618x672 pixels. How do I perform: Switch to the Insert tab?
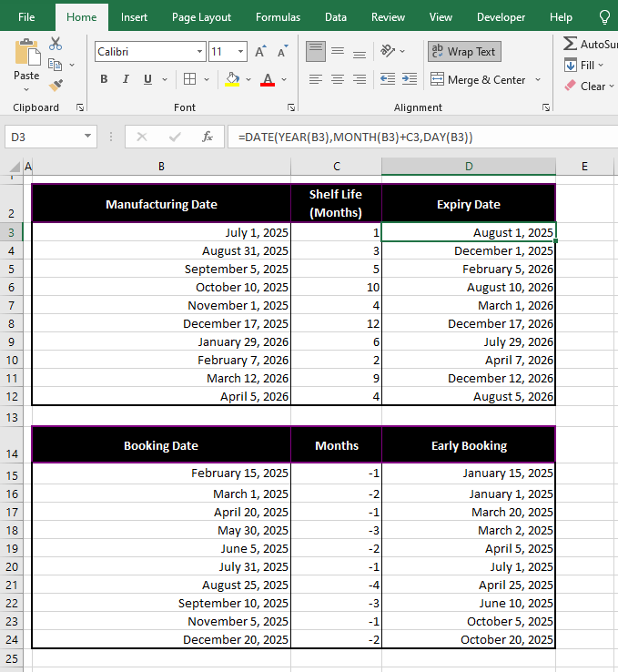[134, 17]
